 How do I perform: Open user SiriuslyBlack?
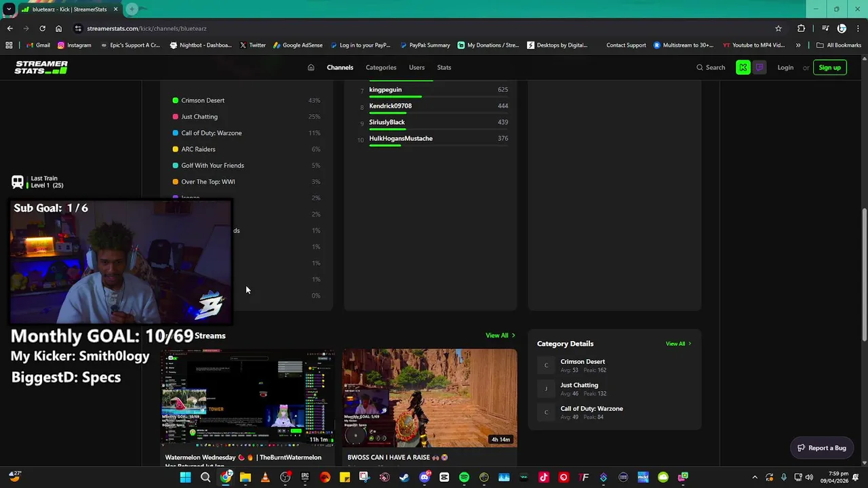pyautogui.click(x=387, y=122)
